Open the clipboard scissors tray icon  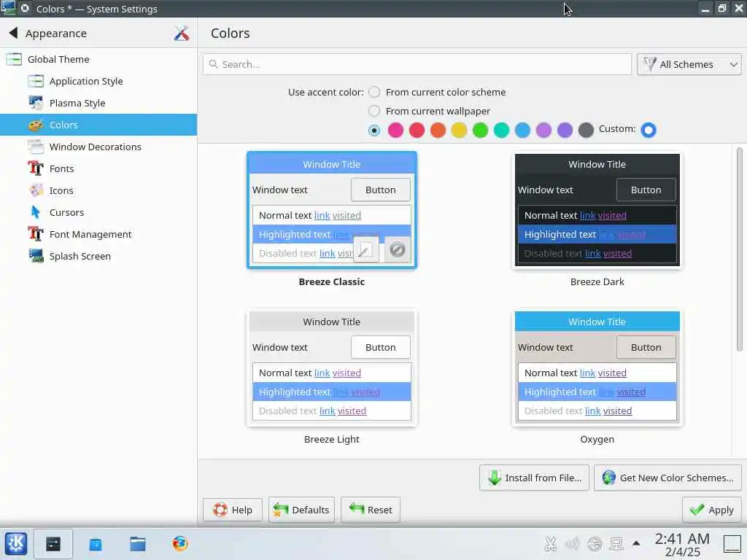tap(550, 543)
